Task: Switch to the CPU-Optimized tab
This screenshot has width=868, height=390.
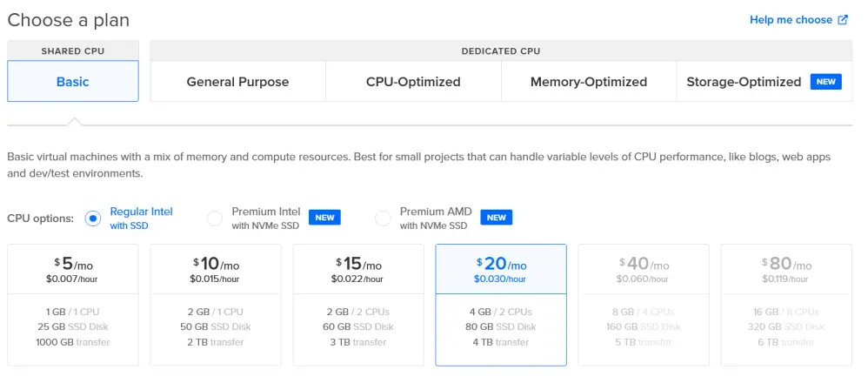Action: pyautogui.click(x=413, y=82)
